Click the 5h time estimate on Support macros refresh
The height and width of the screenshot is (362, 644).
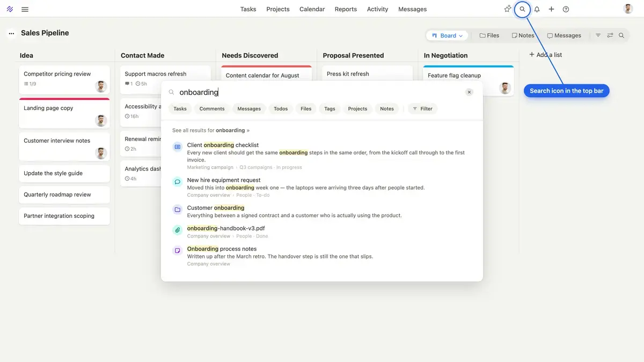pos(141,84)
